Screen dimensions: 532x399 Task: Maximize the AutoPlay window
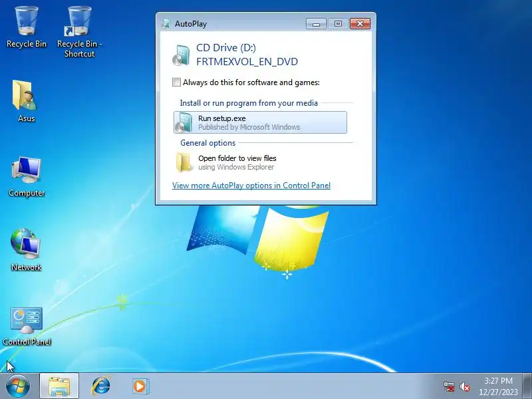pyautogui.click(x=338, y=23)
